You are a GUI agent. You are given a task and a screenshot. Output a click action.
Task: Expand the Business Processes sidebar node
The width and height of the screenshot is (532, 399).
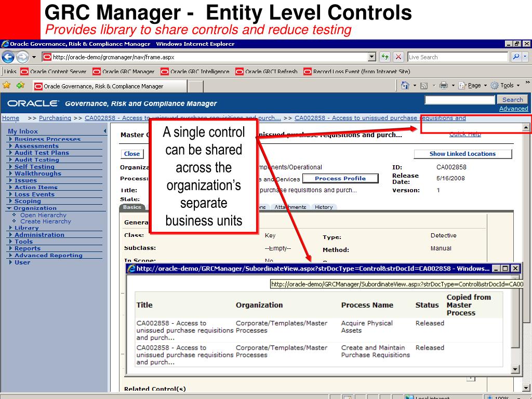tap(10, 139)
